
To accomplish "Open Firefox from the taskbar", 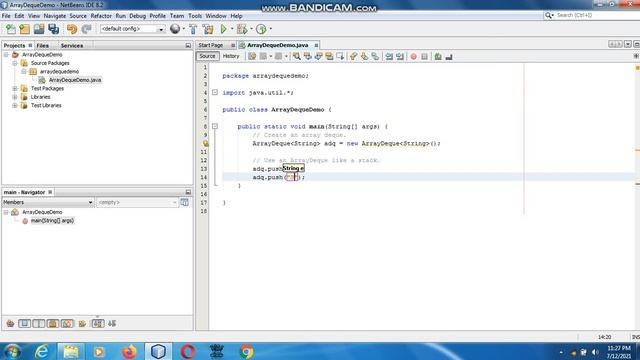I will tap(129, 351).
